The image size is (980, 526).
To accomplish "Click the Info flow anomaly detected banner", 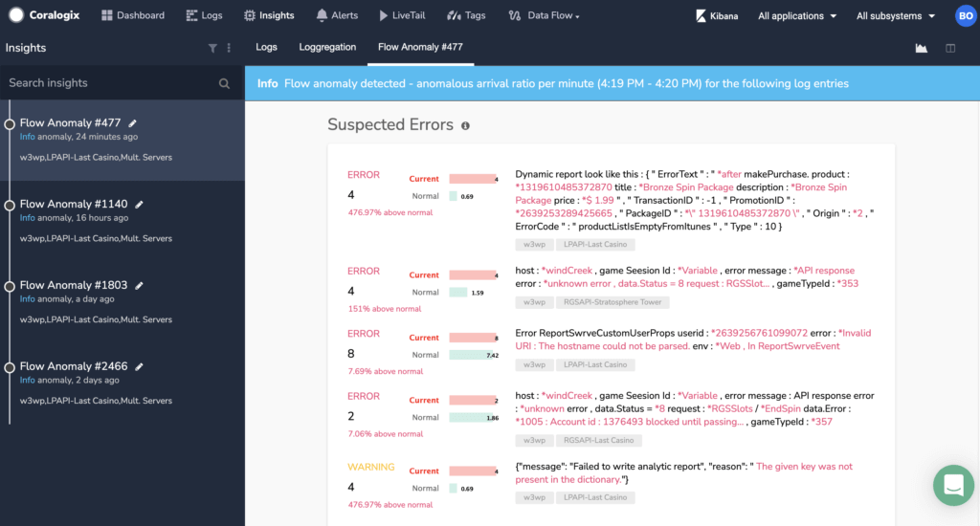I will click(612, 84).
